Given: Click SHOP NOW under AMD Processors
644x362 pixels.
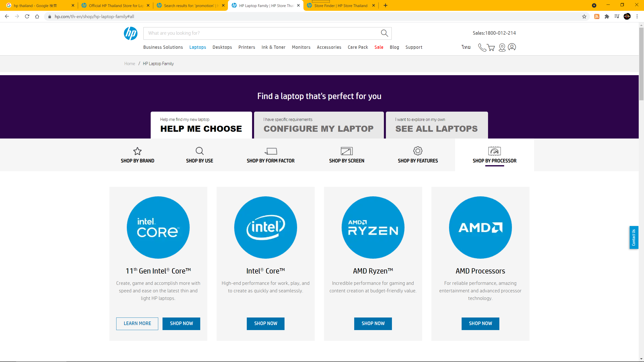Looking at the screenshot, I should coord(480,324).
